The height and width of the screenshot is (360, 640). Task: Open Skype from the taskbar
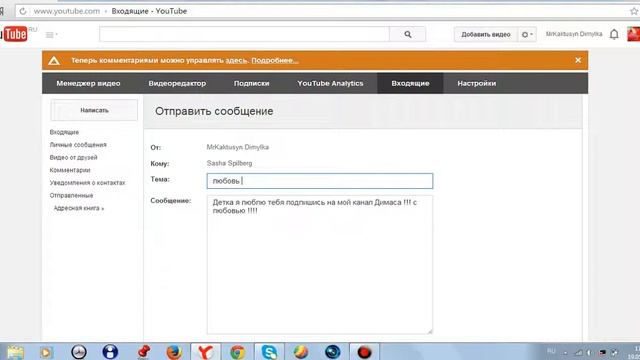point(269,352)
